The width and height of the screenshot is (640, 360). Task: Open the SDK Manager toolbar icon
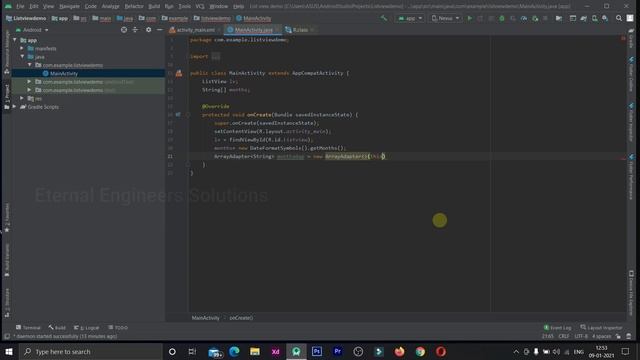[605, 18]
